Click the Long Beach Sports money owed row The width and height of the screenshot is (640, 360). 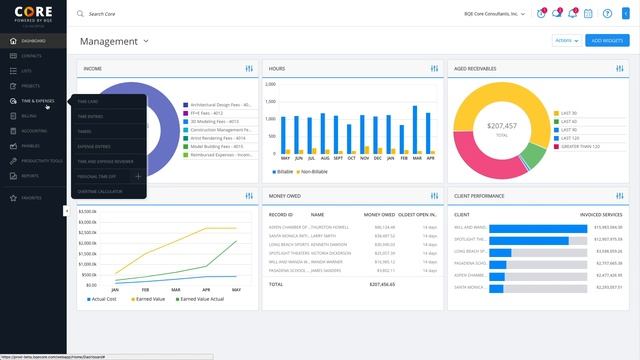(353, 244)
